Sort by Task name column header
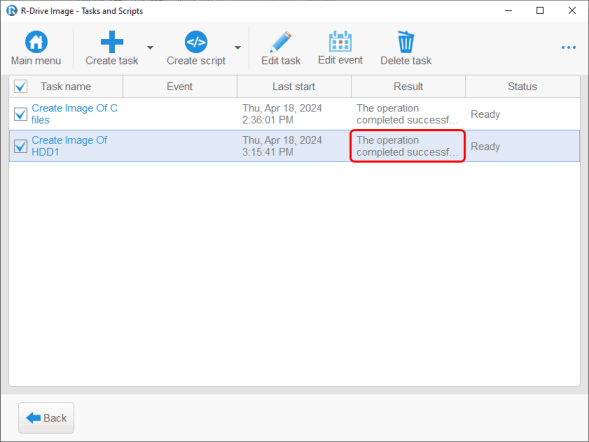This screenshot has width=589, height=442. [x=66, y=86]
